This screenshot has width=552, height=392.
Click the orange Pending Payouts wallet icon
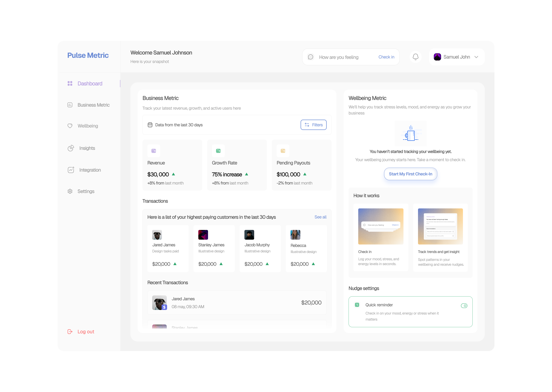pyautogui.click(x=283, y=151)
